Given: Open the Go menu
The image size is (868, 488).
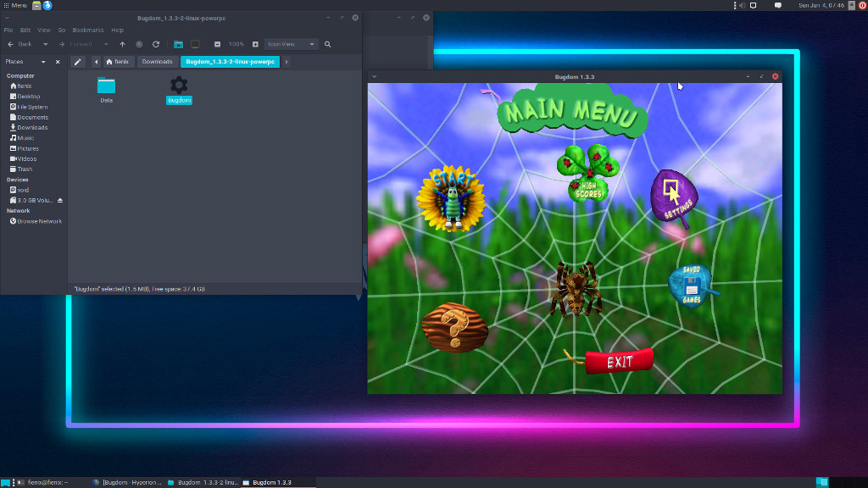Looking at the screenshot, I should tap(61, 30).
